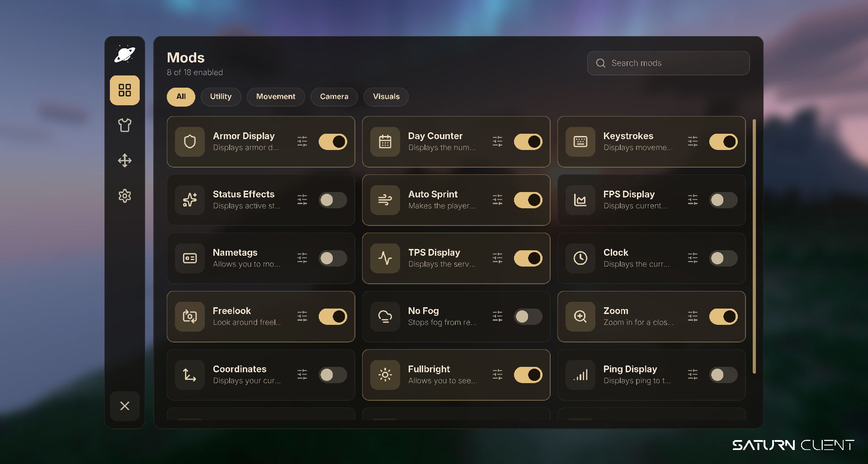Disable the Freelook toggle

coord(333,317)
